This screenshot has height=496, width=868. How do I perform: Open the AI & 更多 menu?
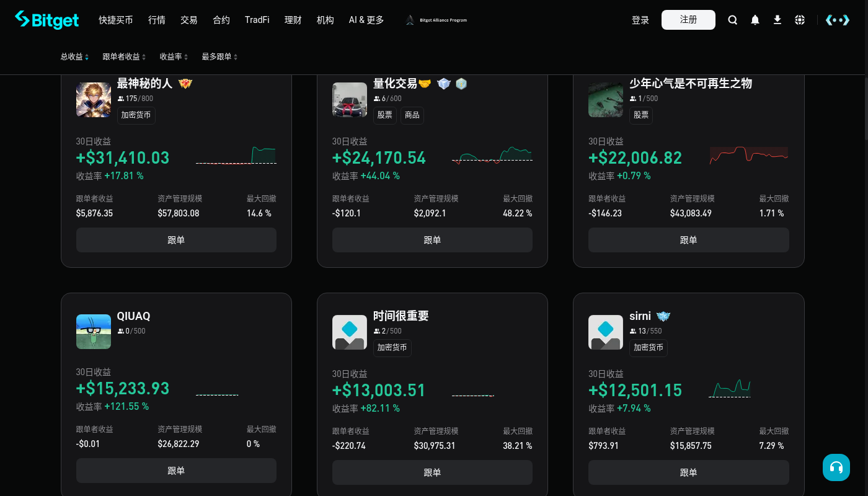[366, 20]
